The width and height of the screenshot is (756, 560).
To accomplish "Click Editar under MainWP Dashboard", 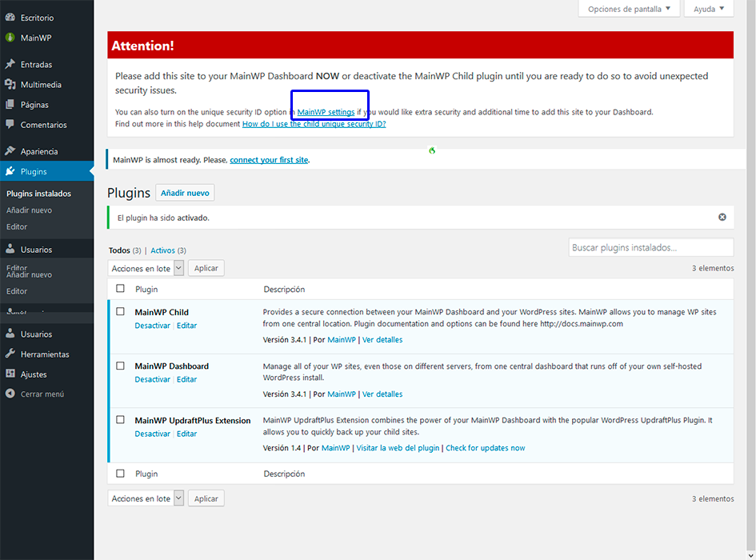I will pos(186,380).
